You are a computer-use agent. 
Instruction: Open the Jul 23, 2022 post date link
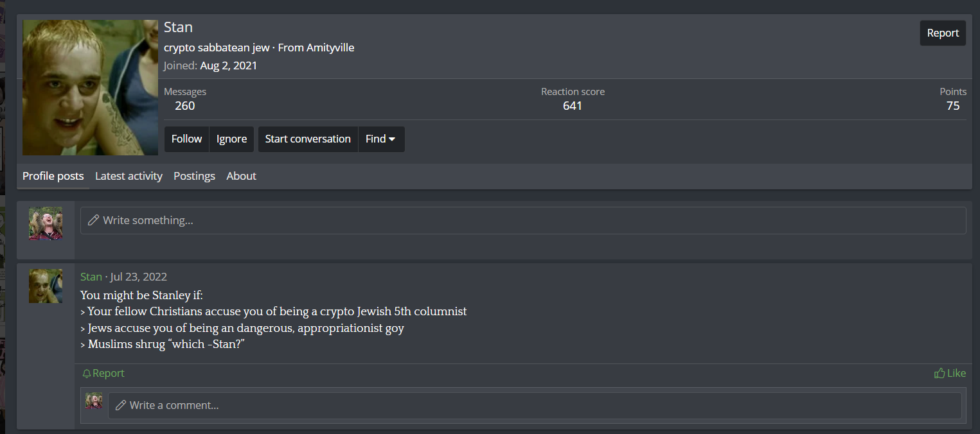138,277
